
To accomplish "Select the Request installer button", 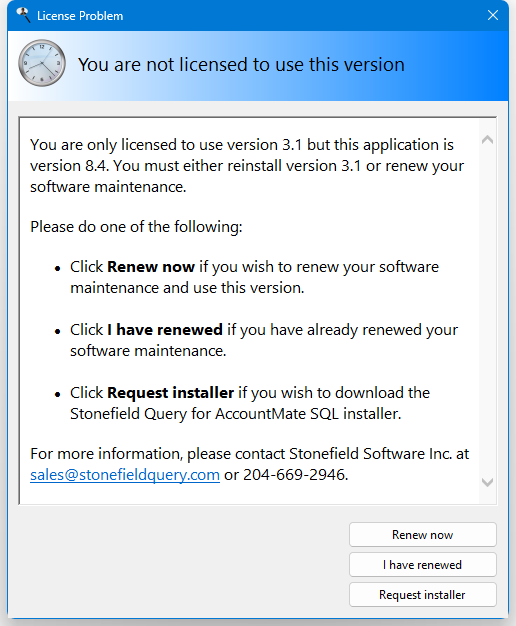I will tap(423, 594).
